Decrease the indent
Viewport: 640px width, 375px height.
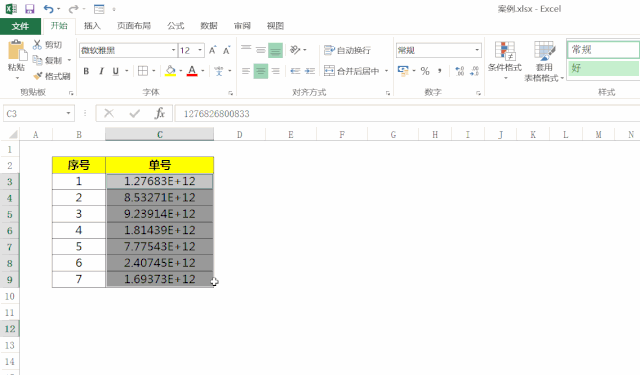[295, 71]
